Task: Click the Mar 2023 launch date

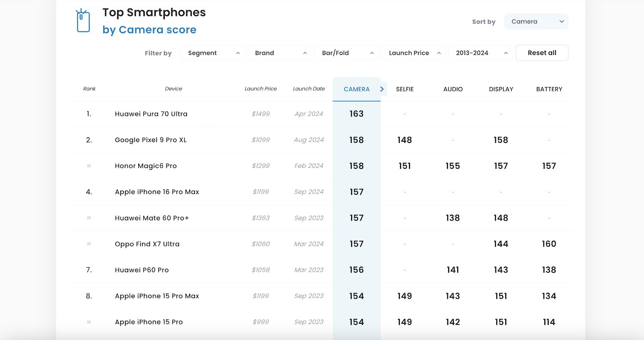Action: click(x=309, y=270)
